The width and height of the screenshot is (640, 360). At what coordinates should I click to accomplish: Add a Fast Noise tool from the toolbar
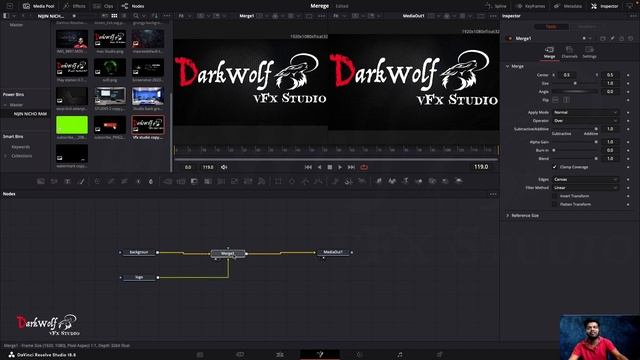(x=54, y=181)
